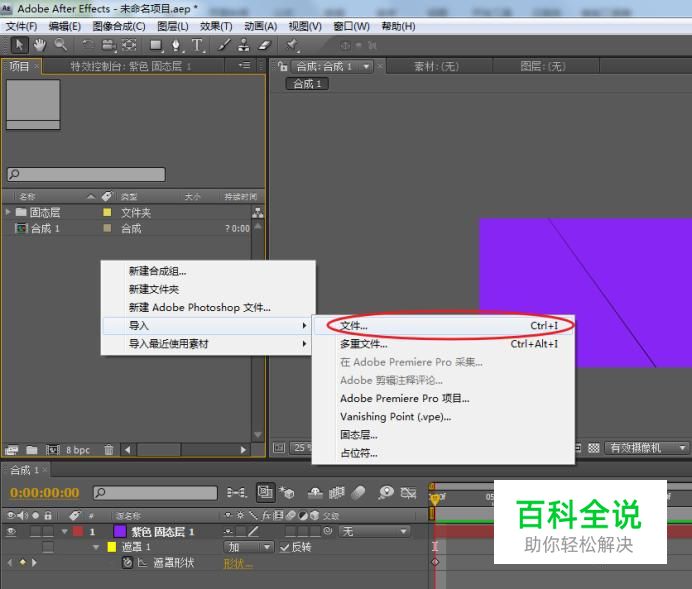The image size is (692, 589).
Task: Select the Rotation tool
Action: tap(88, 45)
